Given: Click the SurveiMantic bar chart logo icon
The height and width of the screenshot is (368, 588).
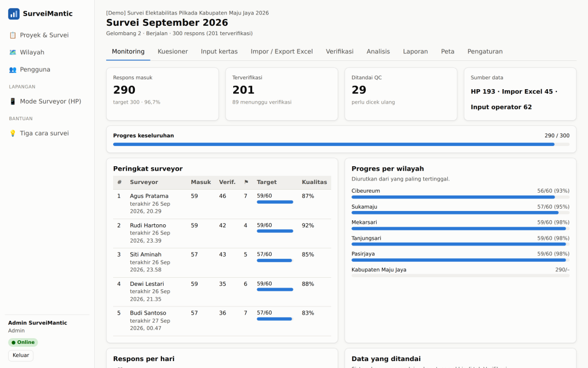Looking at the screenshot, I should point(14,14).
